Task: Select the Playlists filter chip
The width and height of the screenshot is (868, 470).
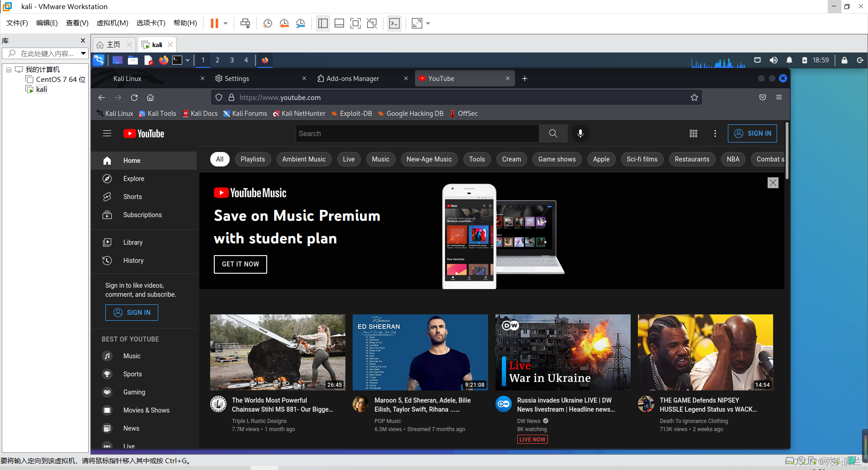Action: click(253, 159)
